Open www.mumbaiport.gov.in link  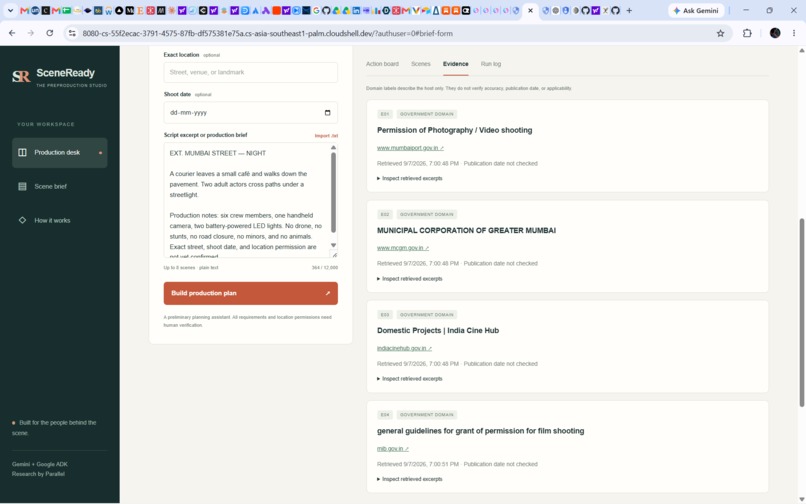click(410, 148)
